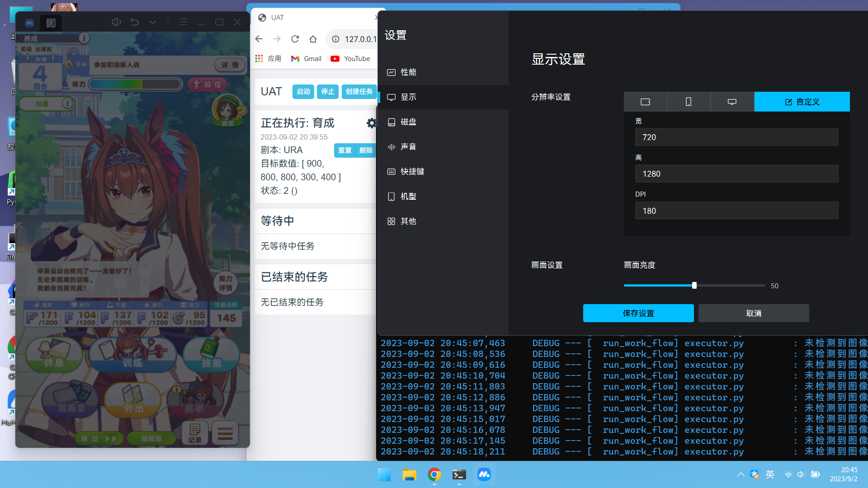Viewport: 868px width, 488px height.
Task: Click the 宽 width input field showing 720
Action: pyautogui.click(x=736, y=137)
